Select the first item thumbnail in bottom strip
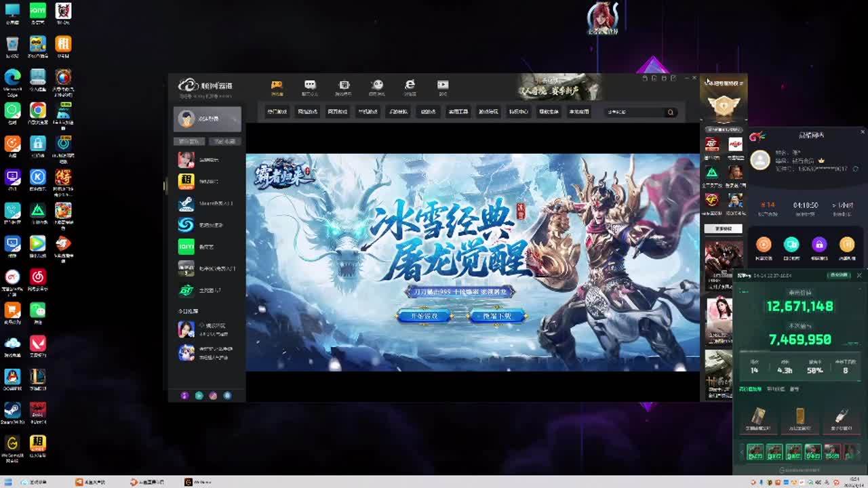 (755, 451)
